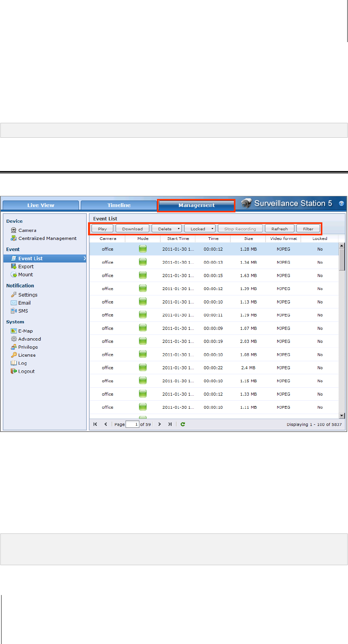Select the event row sized 1.08 MB

pos(214,355)
